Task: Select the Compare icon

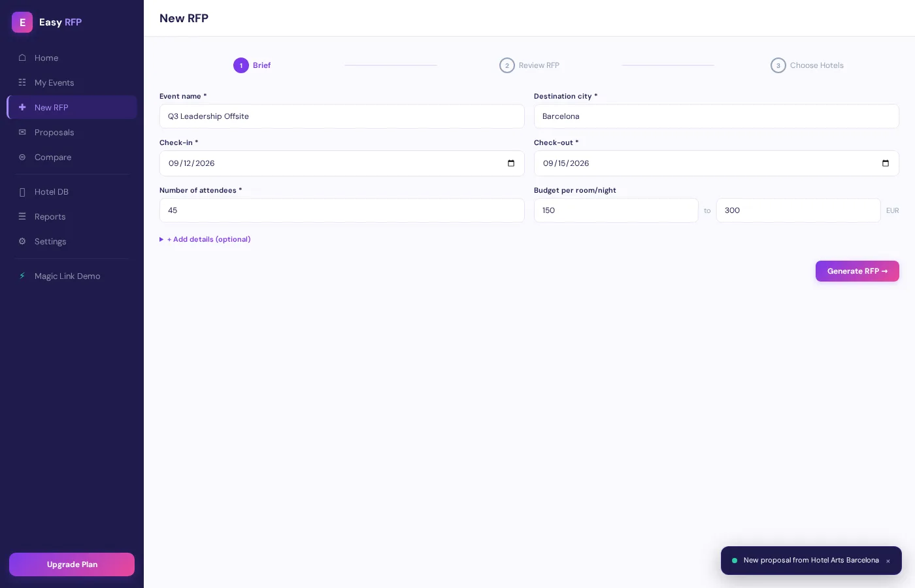Action: [x=22, y=157]
